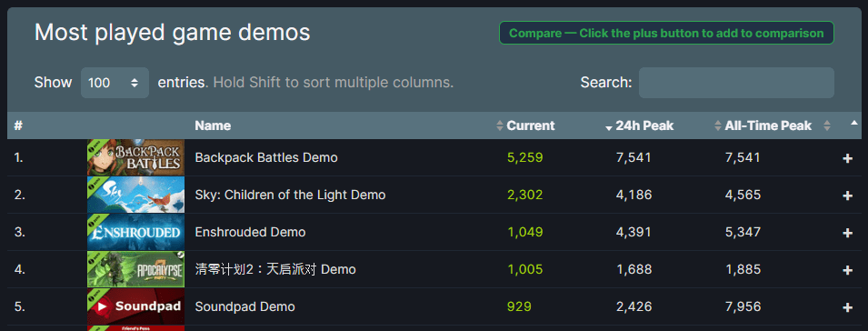Open Soundpad logo thumbnail
The width and height of the screenshot is (868, 331).
click(135, 306)
